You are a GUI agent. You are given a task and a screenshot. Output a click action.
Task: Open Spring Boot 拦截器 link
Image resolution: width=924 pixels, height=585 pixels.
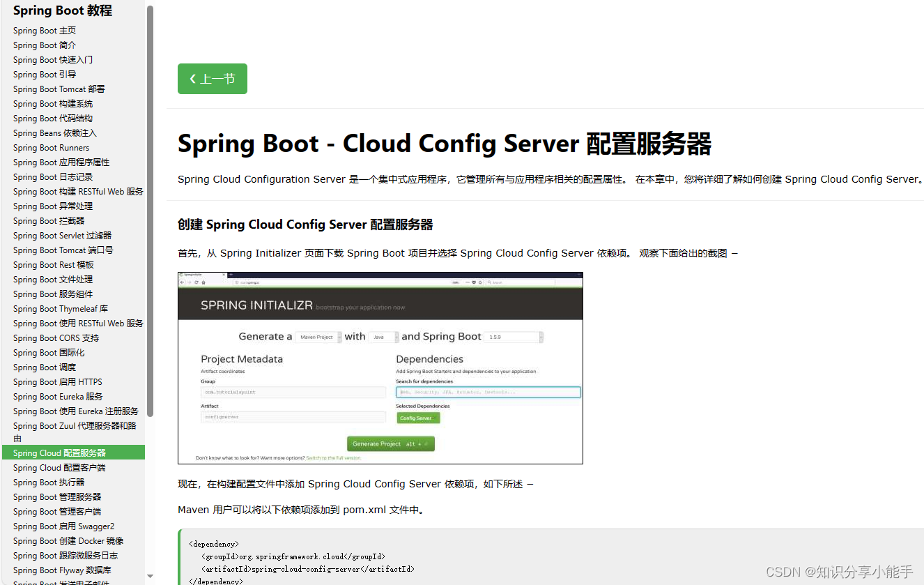tap(49, 221)
